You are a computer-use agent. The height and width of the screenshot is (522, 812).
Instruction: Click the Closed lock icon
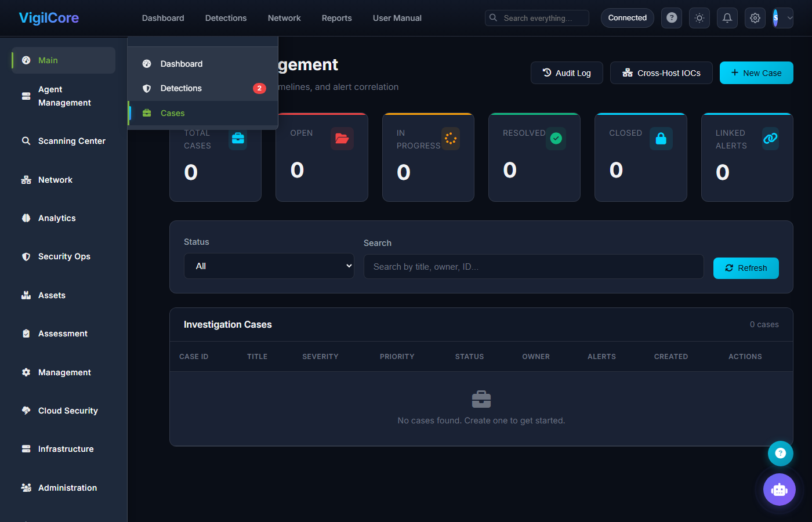coord(661,139)
